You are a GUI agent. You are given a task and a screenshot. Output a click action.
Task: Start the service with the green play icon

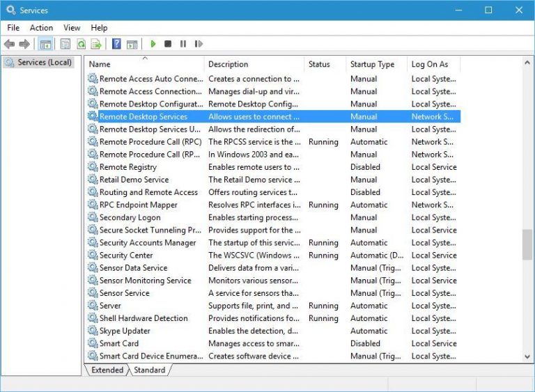[x=153, y=44]
